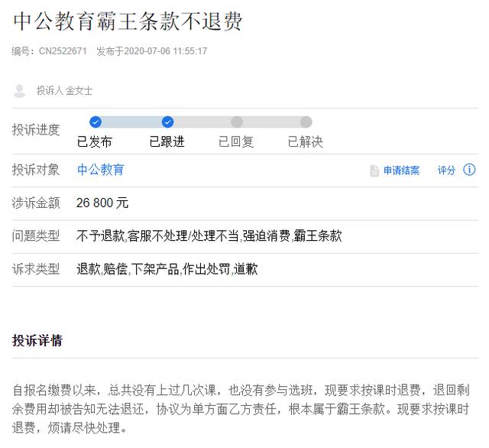Click the 评分 link
The image size is (489, 448).
tap(446, 170)
